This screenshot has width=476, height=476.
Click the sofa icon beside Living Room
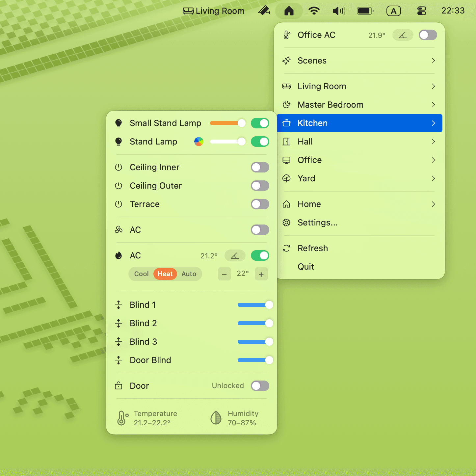click(x=286, y=86)
